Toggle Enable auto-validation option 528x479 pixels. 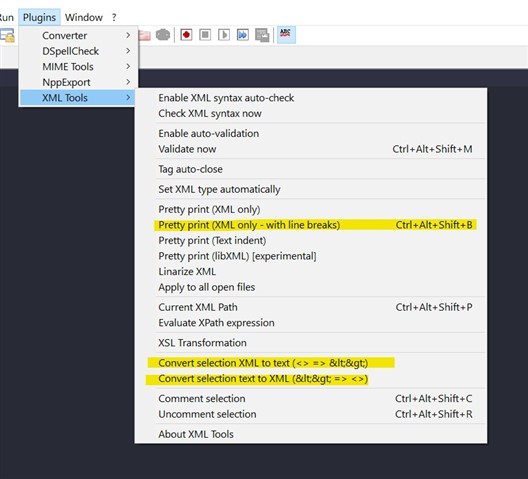(x=310, y=133)
